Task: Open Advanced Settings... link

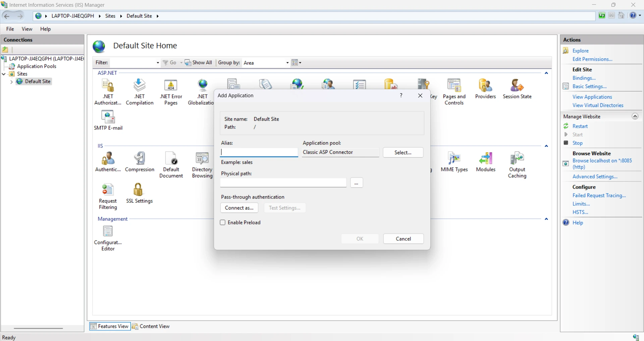Action: [x=595, y=177]
